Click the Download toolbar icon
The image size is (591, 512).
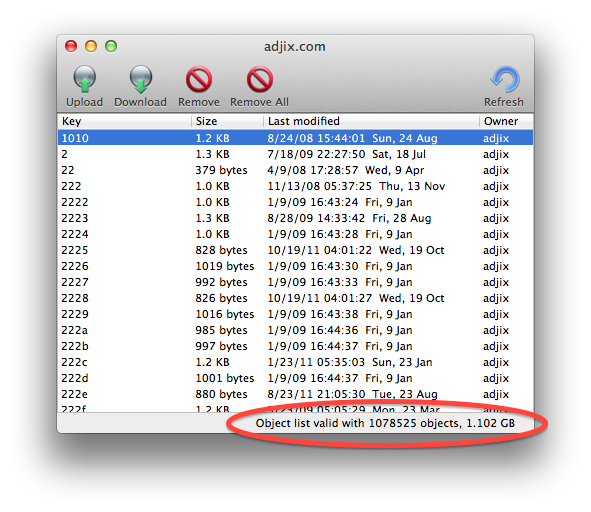coord(141,80)
